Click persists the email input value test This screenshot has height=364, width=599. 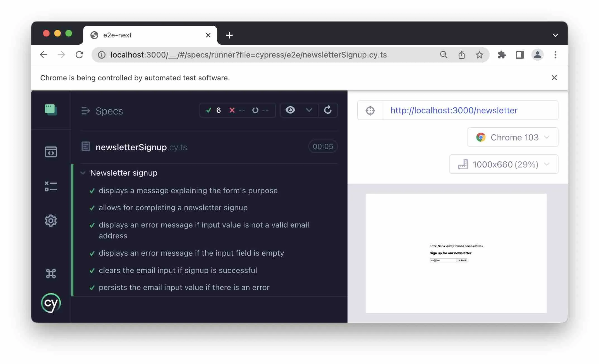pyautogui.click(x=184, y=288)
